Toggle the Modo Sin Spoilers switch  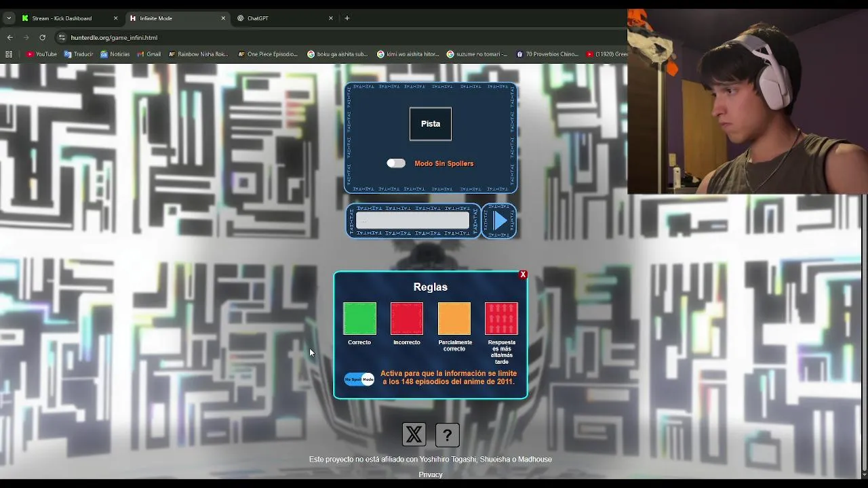[396, 163]
